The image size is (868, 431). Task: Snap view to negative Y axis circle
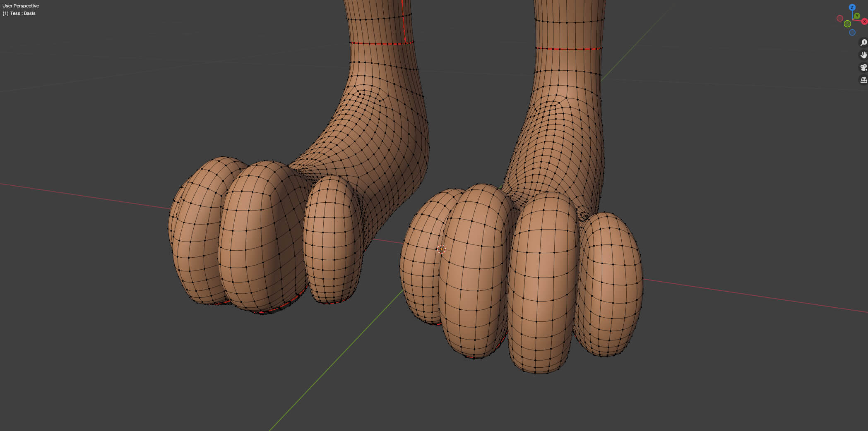point(847,24)
